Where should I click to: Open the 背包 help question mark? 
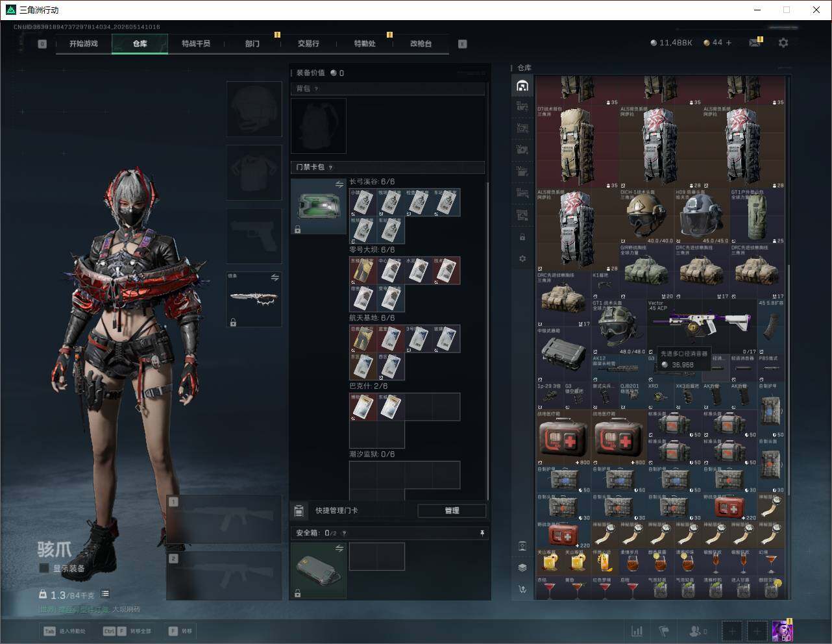click(x=317, y=89)
